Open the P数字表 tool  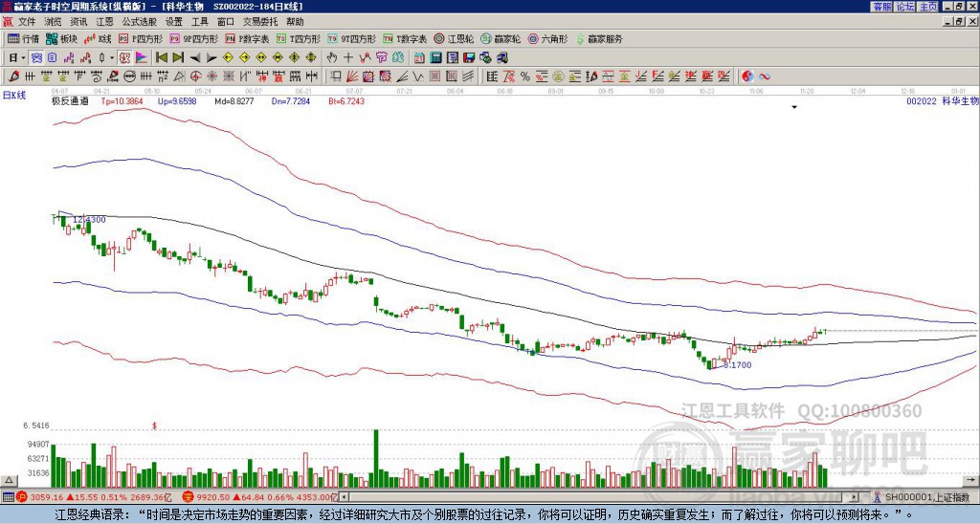point(247,38)
